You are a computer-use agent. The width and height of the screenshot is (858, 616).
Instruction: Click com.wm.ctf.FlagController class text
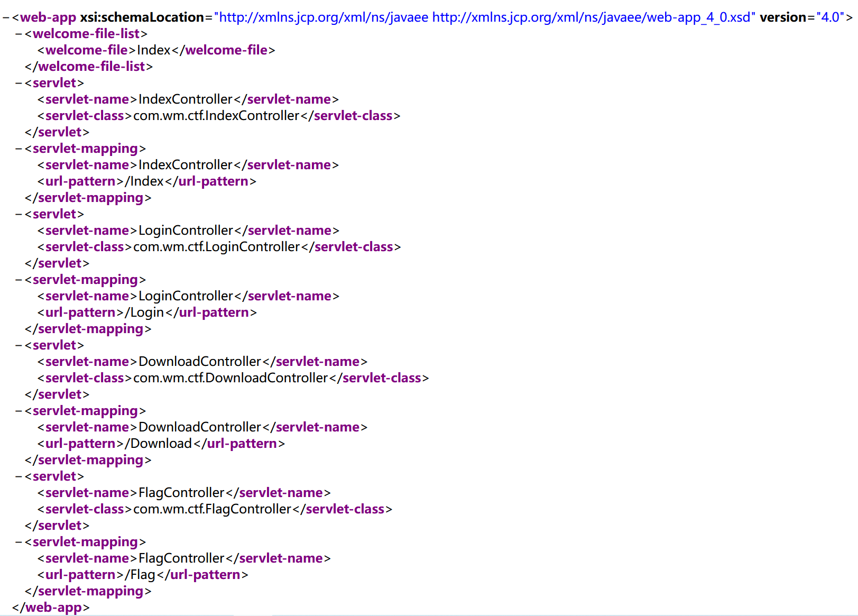tap(213, 509)
